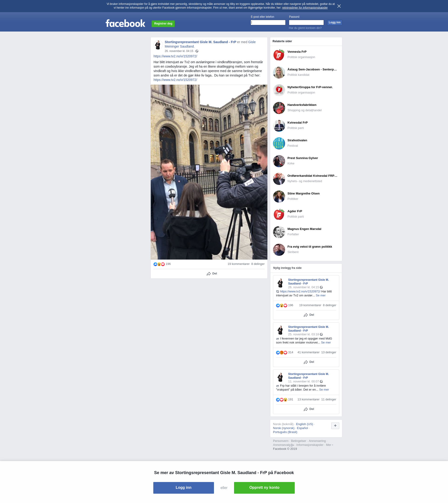Image resolution: width=448 pixels, height=503 pixels.
Task: Open Åslaug Sem-Jacobsen profile picture
Action: (279, 72)
